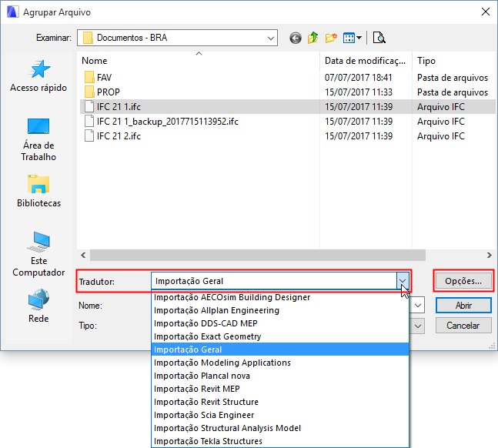Choose Importação Revit MEP translator
This screenshot has width=498, height=448.
point(280,389)
